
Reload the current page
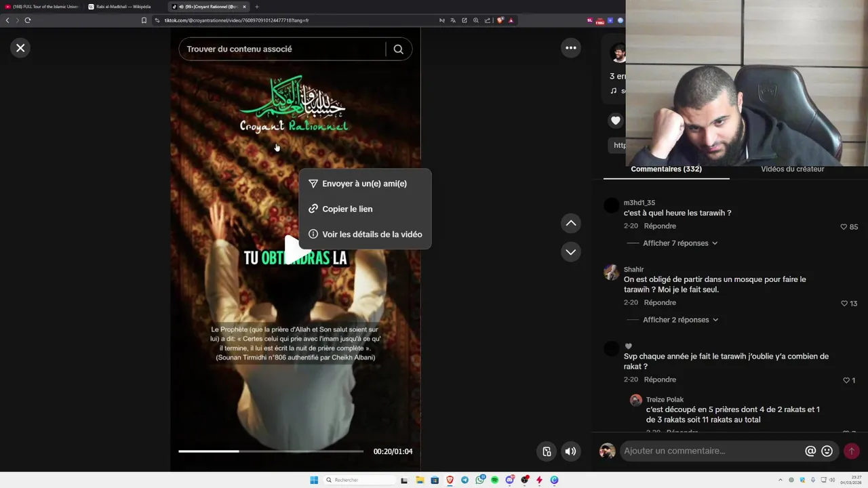pos(28,20)
